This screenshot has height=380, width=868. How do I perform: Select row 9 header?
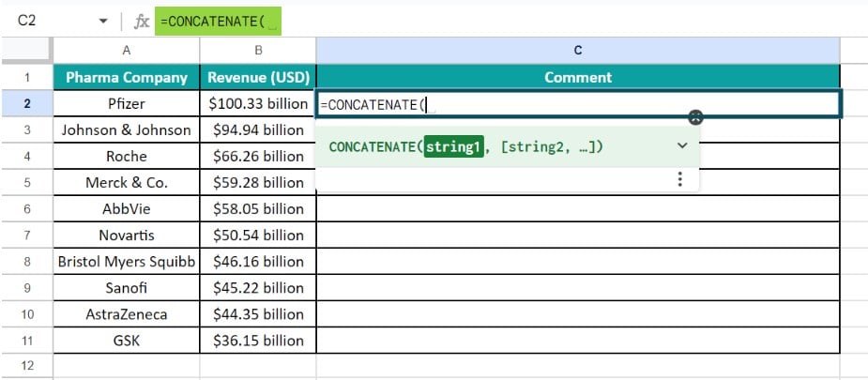pos(27,288)
